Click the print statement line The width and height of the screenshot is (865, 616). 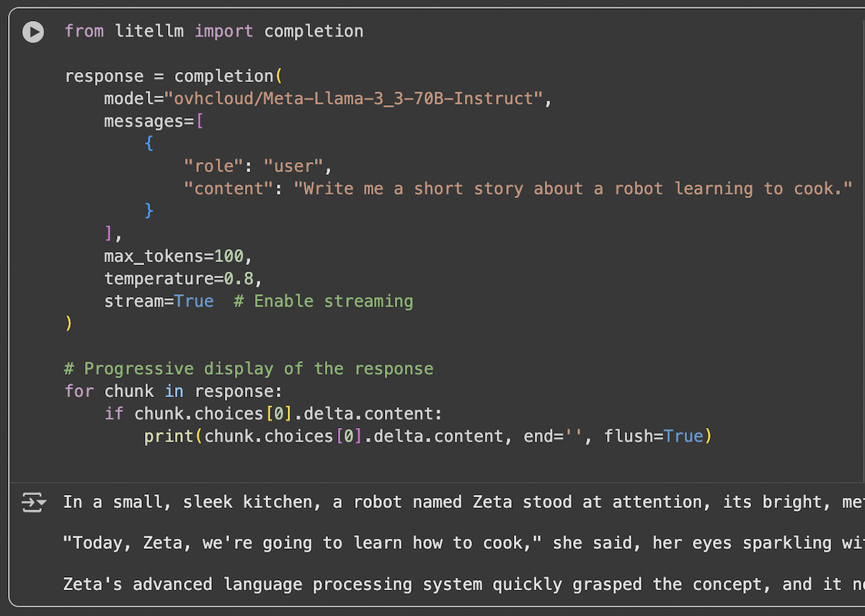(x=425, y=436)
